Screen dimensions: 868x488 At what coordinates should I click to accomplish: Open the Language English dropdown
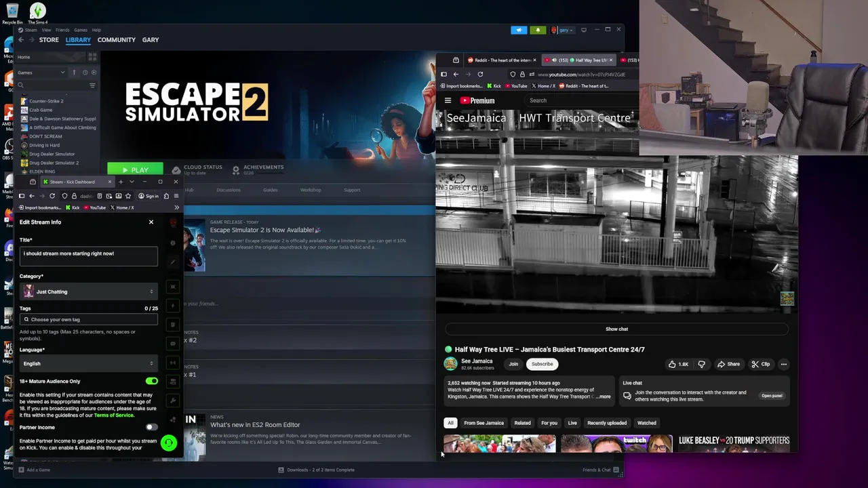click(89, 363)
